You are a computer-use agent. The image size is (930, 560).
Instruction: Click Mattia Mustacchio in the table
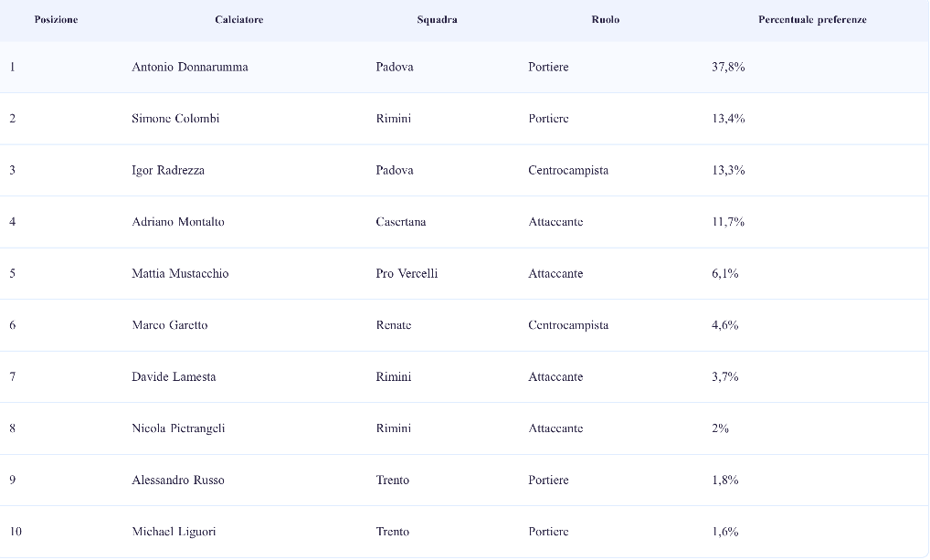click(180, 273)
